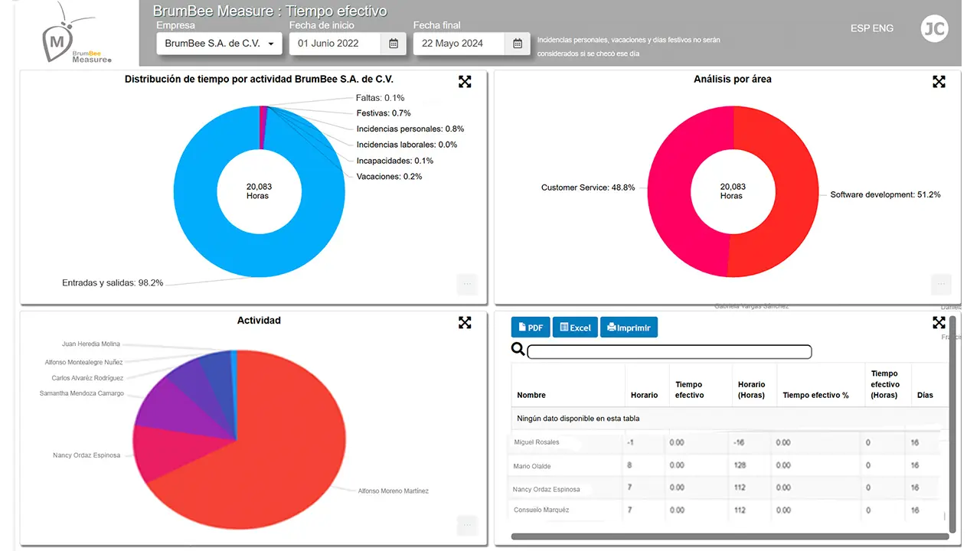The width and height of the screenshot is (980, 551).
Task: Click the Fecha final date field
Action: tap(459, 44)
